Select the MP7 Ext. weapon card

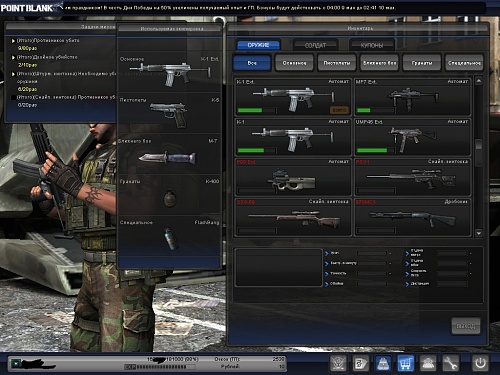[x=412, y=97]
